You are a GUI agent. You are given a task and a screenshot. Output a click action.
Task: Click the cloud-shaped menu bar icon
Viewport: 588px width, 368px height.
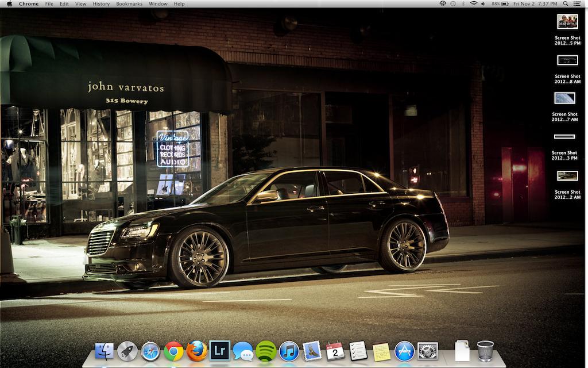[443, 4]
